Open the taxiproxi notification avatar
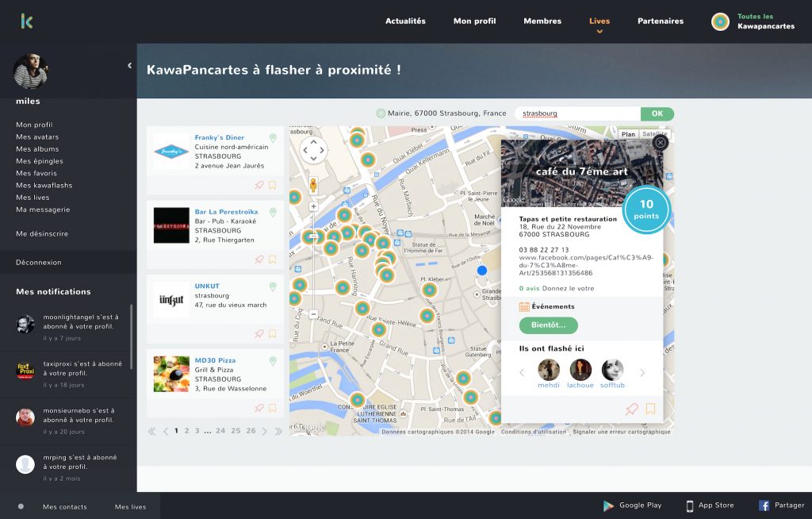 (25, 370)
